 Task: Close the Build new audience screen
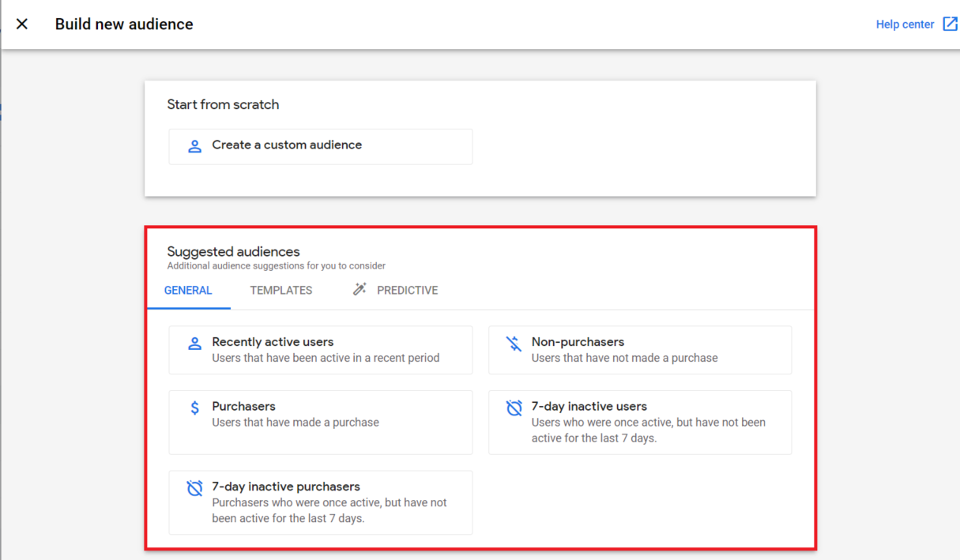tap(21, 24)
